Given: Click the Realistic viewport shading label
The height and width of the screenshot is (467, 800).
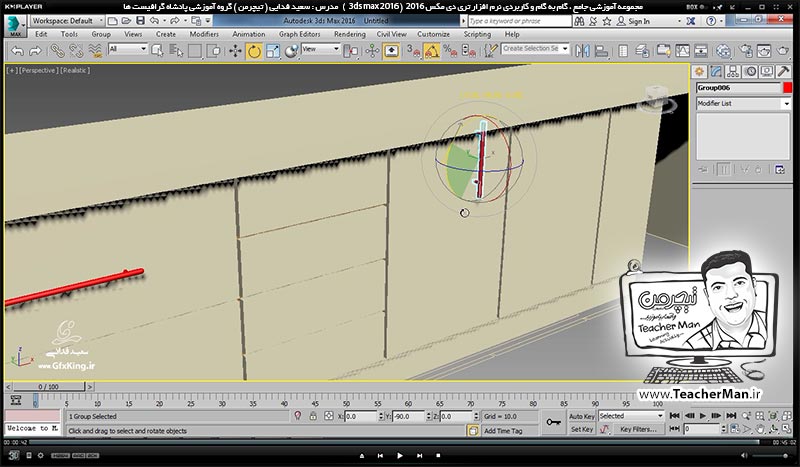Looking at the screenshot, I should [x=74, y=70].
